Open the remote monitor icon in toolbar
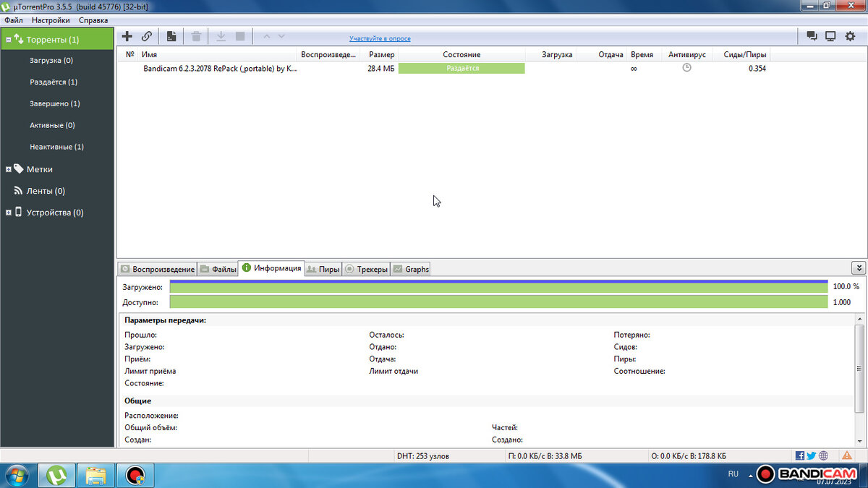Viewport: 868px width, 488px height. [830, 36]
